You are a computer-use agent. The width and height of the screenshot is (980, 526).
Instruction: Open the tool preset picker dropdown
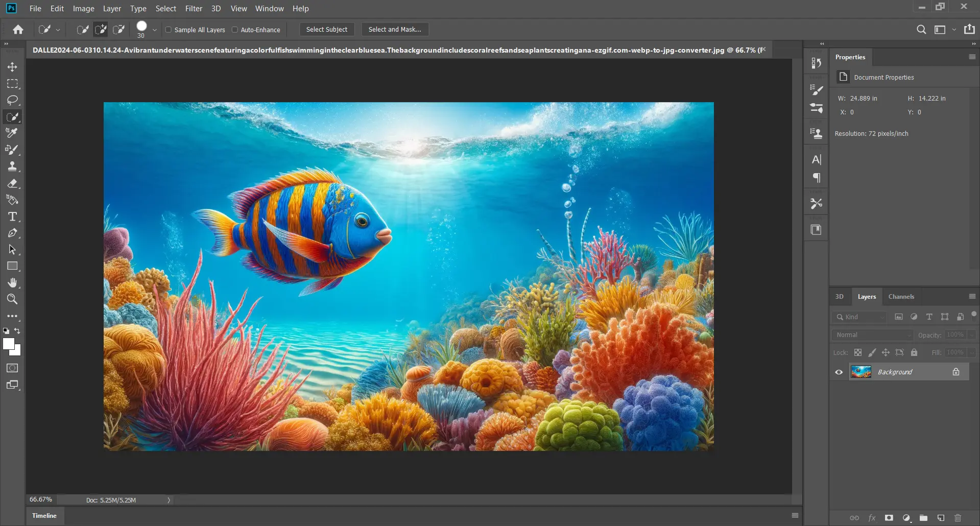tap(58, 30)
